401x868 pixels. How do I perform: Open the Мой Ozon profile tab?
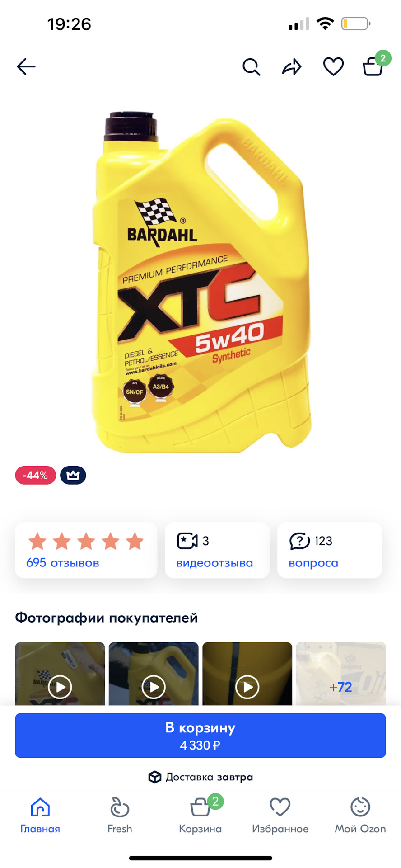point(360,816)
